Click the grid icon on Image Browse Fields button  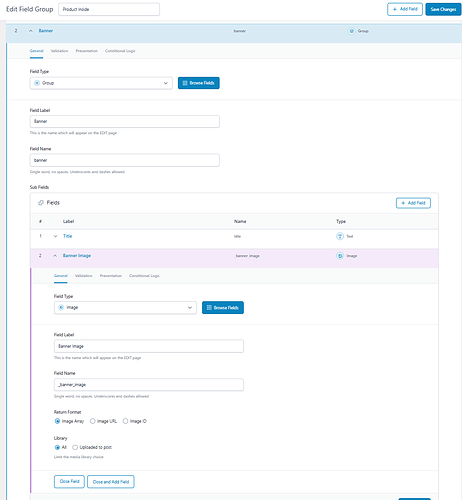click(209, 307)
